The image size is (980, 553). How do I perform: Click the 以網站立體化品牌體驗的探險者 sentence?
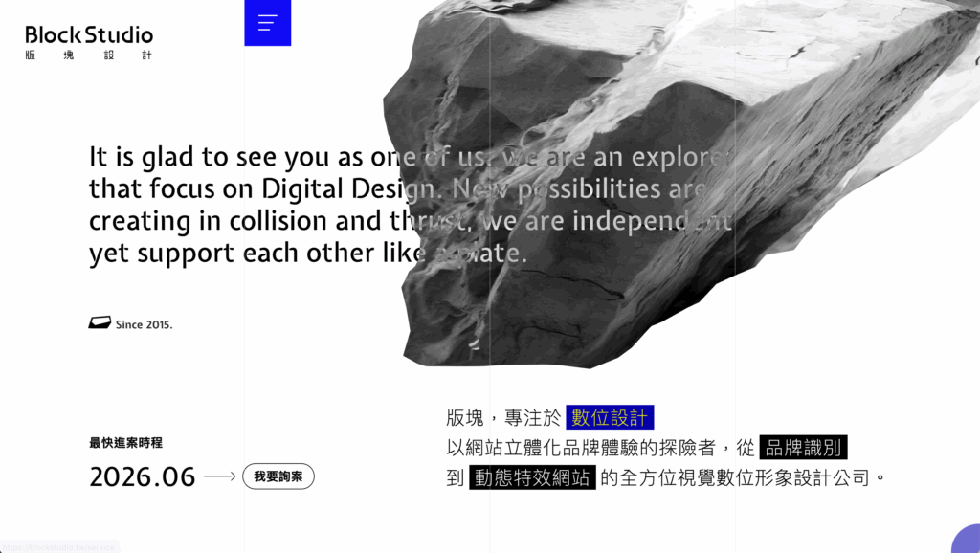(x=590, y=448)
